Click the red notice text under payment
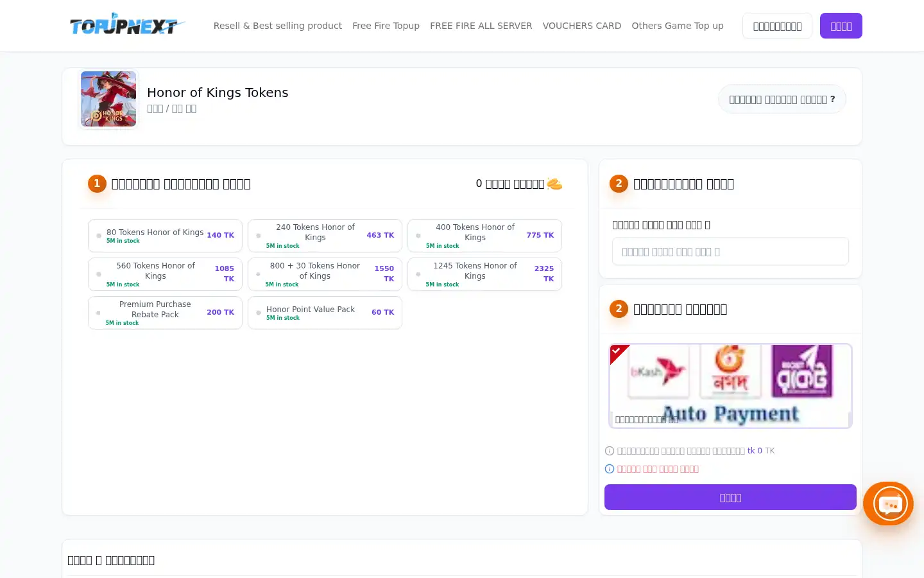924x578 pixels. click(x=658, y=469)
